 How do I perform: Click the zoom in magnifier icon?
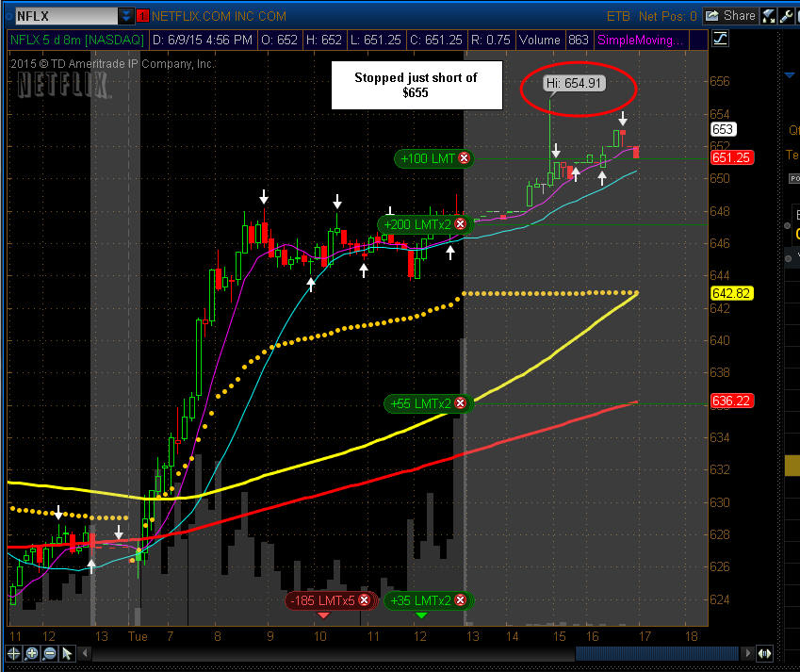pos(32,654)
